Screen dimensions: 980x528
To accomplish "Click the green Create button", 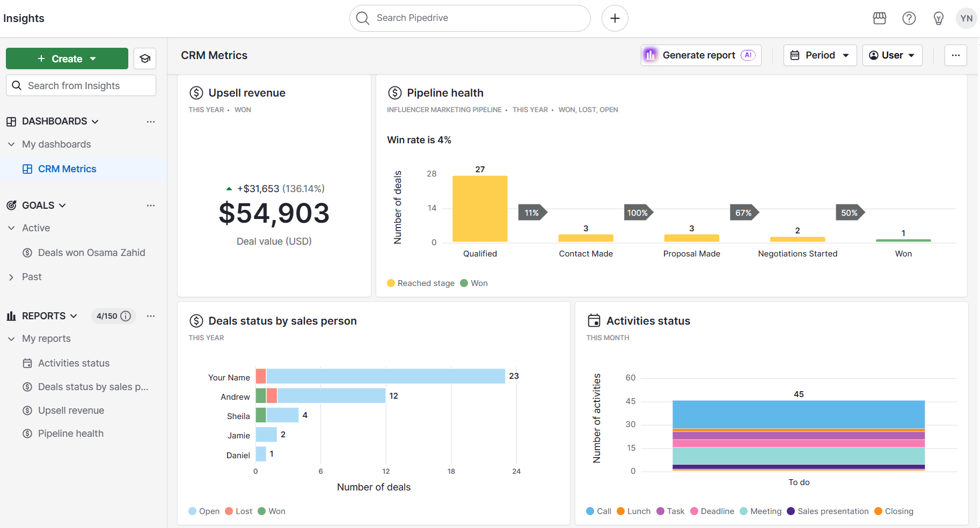I will (67, 58).
